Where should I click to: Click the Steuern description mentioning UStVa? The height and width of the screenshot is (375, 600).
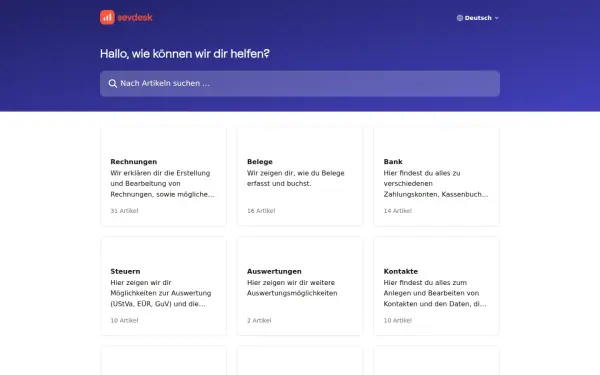[161, 293]
